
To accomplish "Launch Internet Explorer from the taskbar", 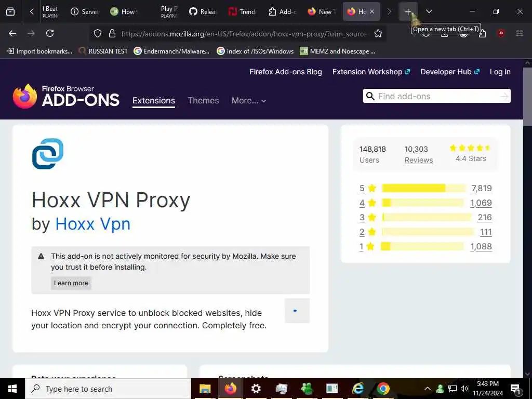I will [x=357, y=389].
